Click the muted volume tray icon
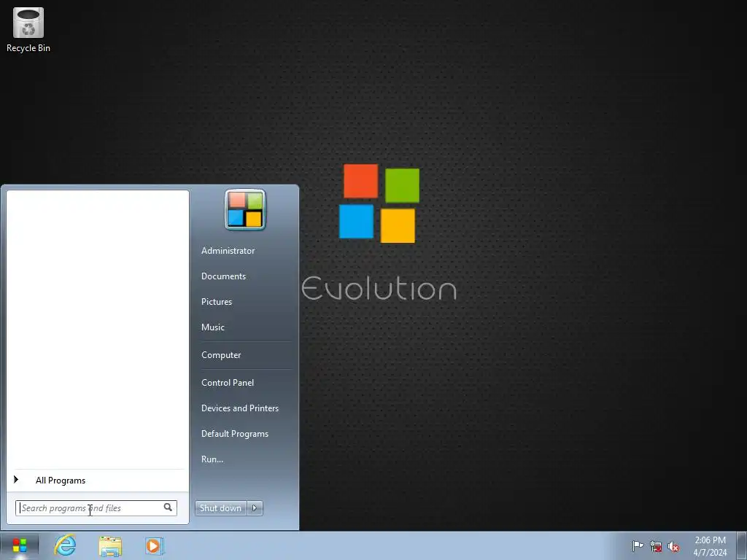Screen dimensions: 747x560 pyautogui.click(x=673, y=546)
